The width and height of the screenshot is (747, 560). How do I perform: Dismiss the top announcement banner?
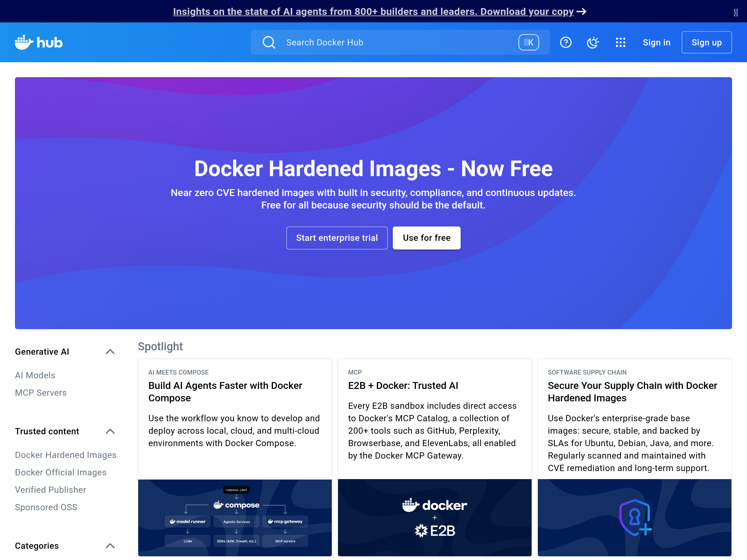pos(735,13)
